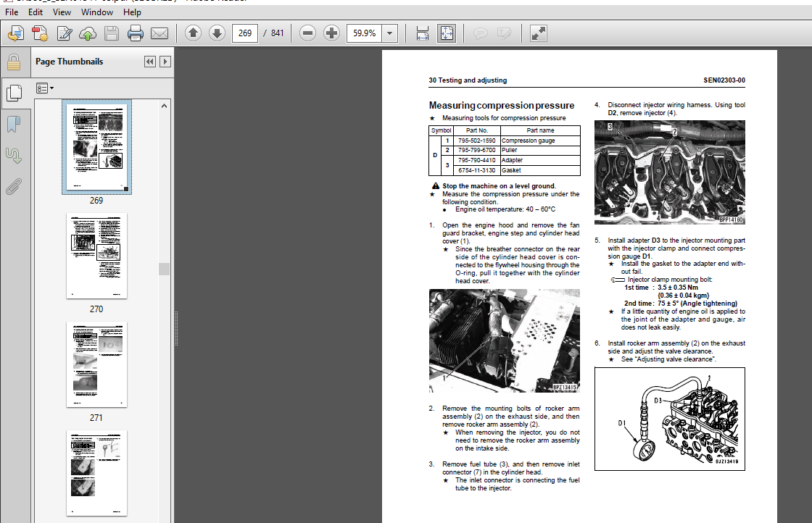Open the Edit menu
Screen dimensions: 812x523
36,12
